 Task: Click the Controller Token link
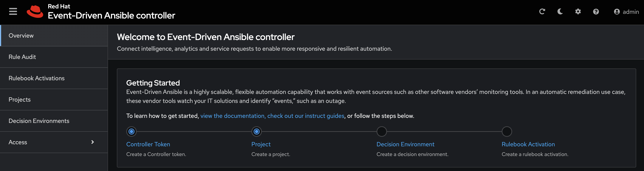click(x=148, y=144)
